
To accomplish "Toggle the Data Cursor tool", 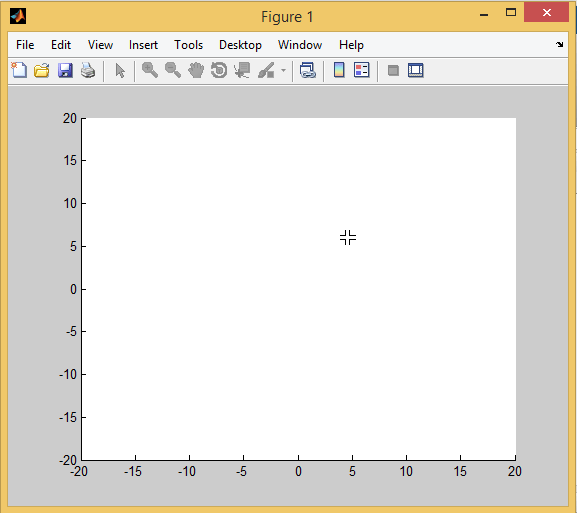I will [242, 70].
